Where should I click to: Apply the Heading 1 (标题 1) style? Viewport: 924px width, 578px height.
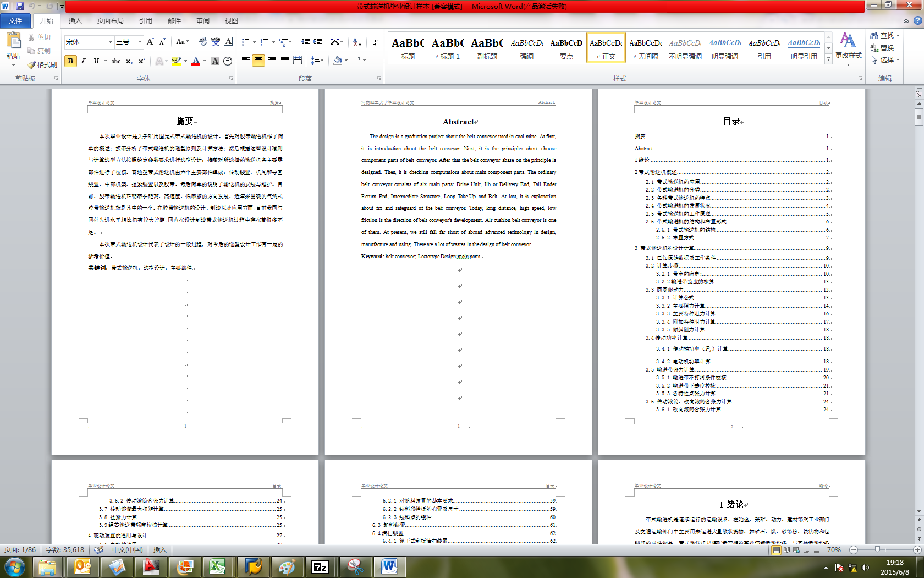[448, 48]
